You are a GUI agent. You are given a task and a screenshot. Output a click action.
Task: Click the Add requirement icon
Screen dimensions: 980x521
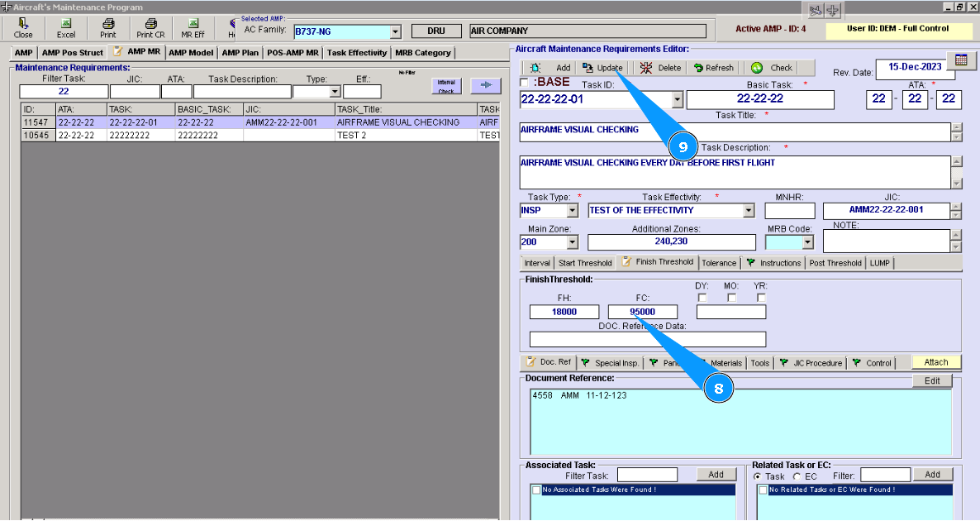point(535,68)
